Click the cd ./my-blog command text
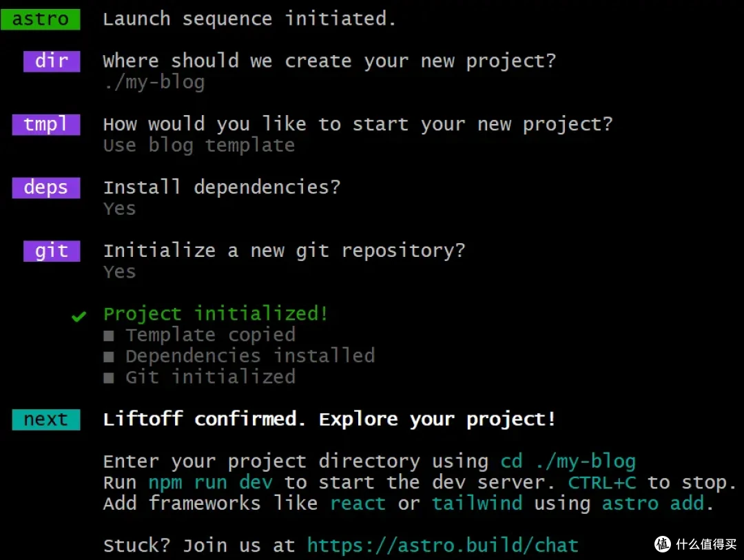This screenshot has width=744, height=560. 568,462
